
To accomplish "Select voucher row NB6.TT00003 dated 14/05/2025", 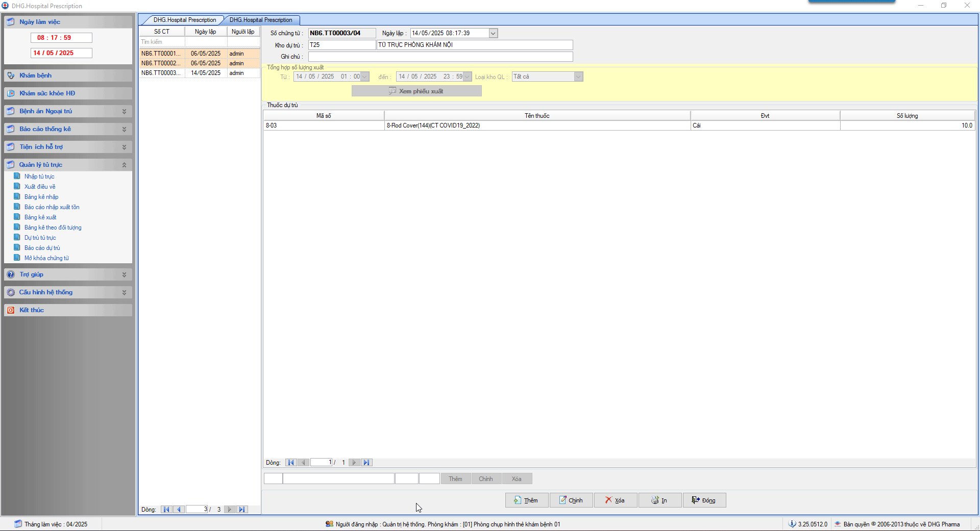I will click(x=200, y=73).
